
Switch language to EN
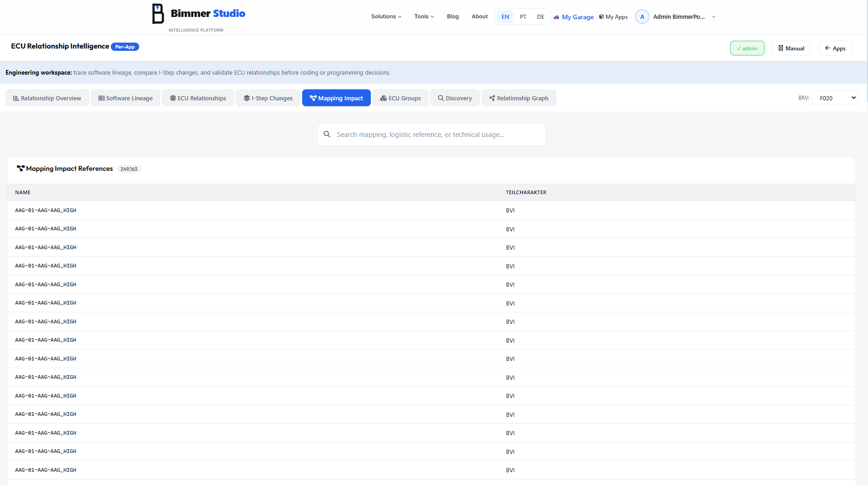[505, 16]
